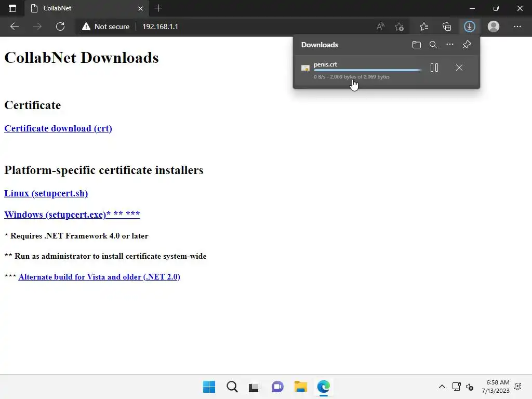Go back to the previous page

tap(14, 26)
